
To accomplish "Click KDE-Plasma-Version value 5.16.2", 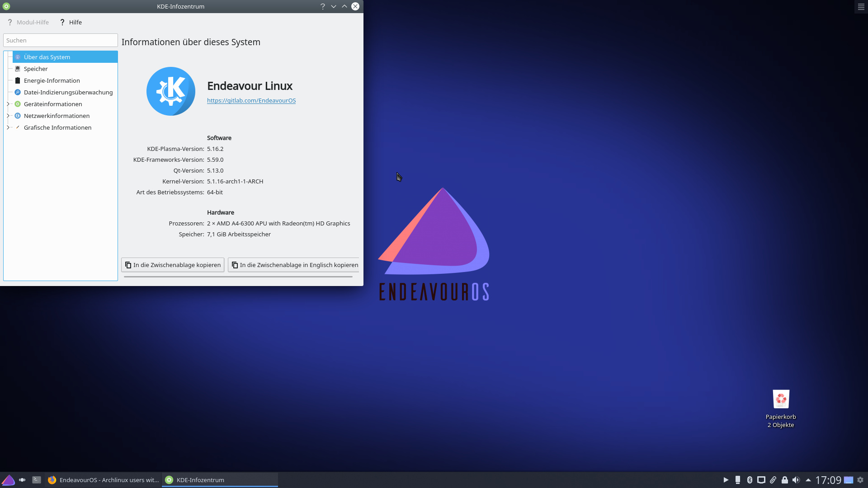I will click(x=215, y=149).
